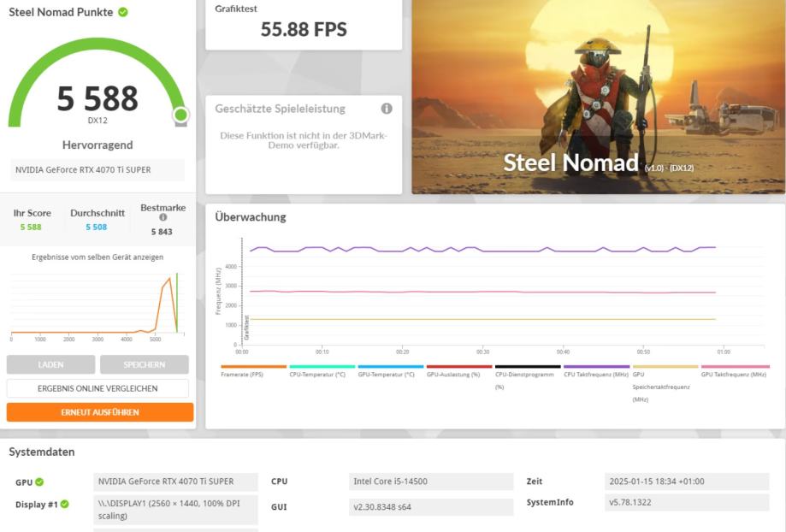
Task: Click the green checkmark beside Steel Nomad Punkte
Action: tap(123, 12)
